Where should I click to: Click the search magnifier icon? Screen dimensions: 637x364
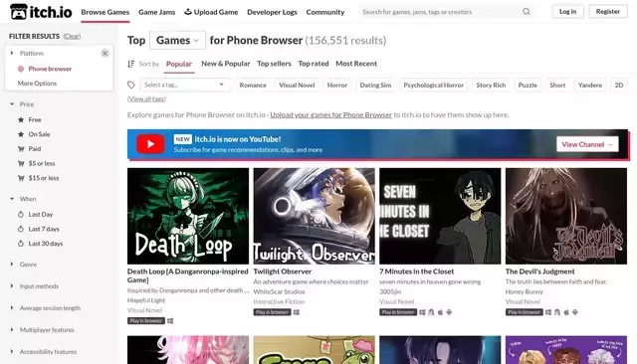[527, 12]
